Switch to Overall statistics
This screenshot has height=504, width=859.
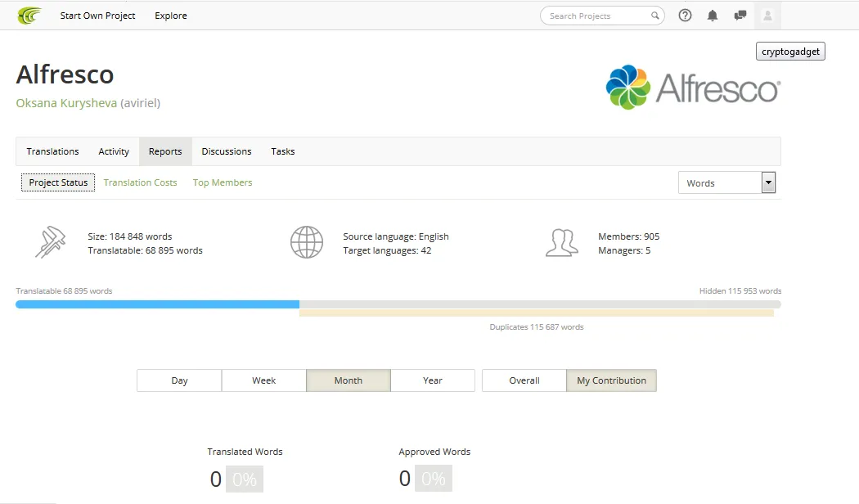(x=524, y=380)
